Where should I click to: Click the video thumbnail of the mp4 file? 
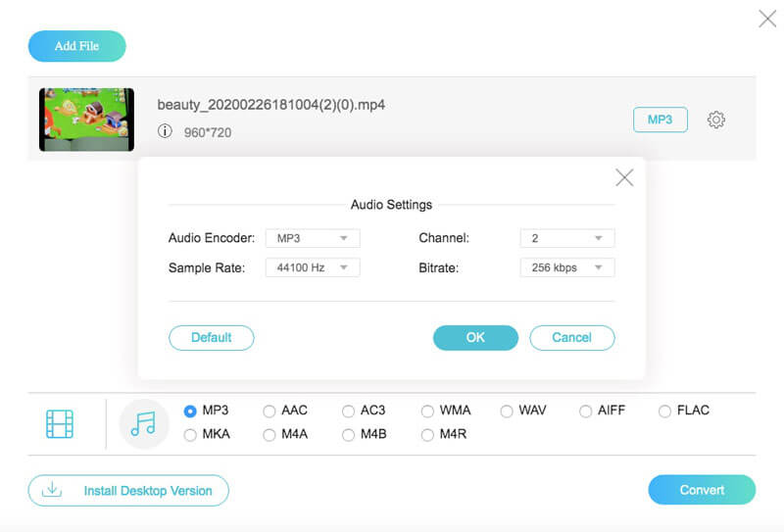click(x=86, y=120)
